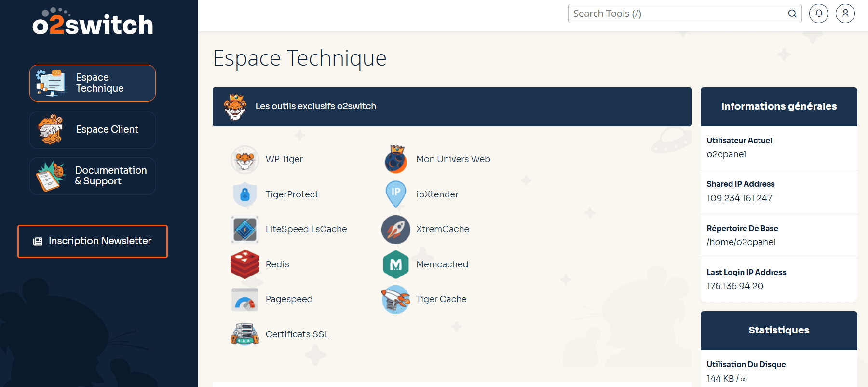Open the user account menu icon
Screen dimensions: 868x387
pos(845,14)
